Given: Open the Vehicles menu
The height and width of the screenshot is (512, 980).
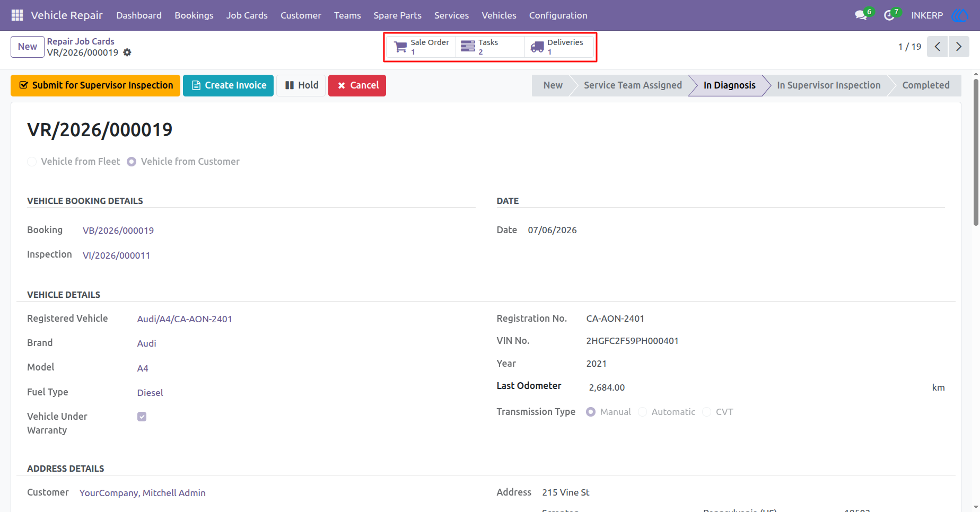Looking at the screenshot, I should (x=499, y=15).
